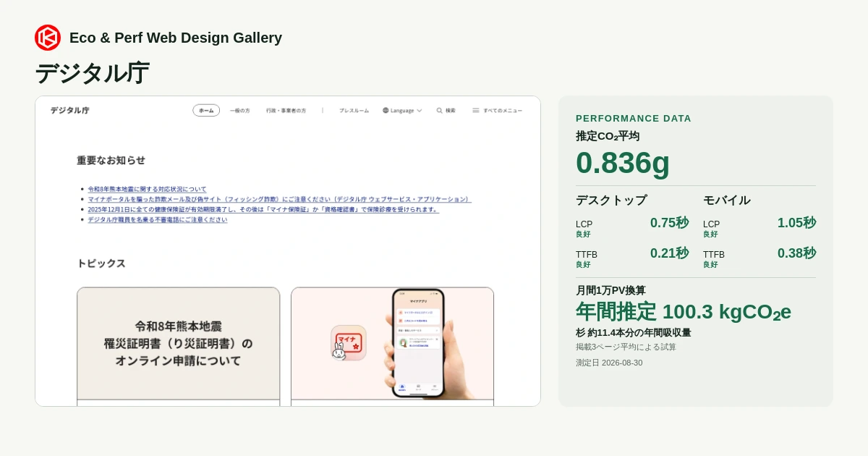Click 年間推定 100.3 kgCO₂e value
Viewport: 868px width, 456px height.
[x=684, y=312]
